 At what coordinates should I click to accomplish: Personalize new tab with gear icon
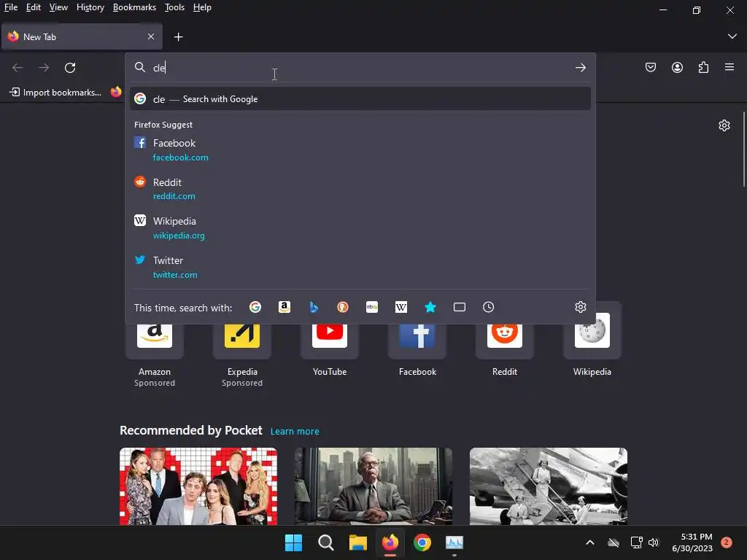click(724, 125)
